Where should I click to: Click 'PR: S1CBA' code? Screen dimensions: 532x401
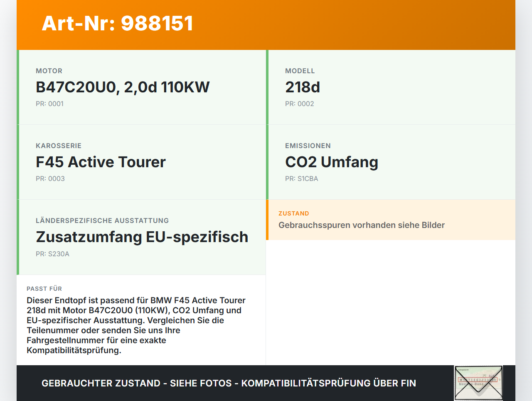(x=302, y=179)
